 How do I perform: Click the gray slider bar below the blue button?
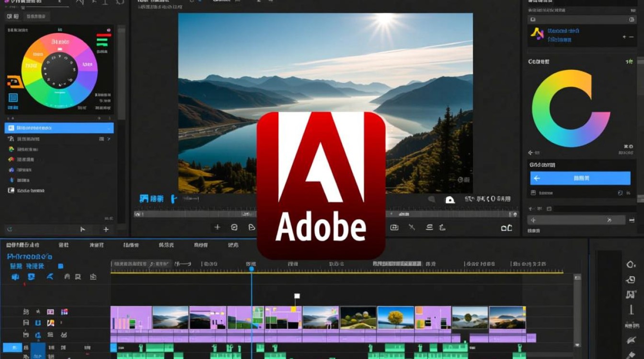click(576, 220)
